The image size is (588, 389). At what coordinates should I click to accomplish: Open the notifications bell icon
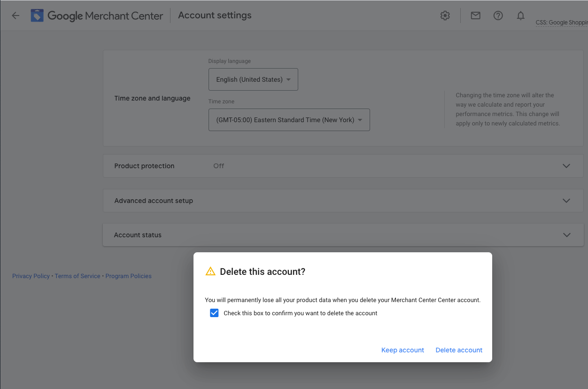[520, 16]
